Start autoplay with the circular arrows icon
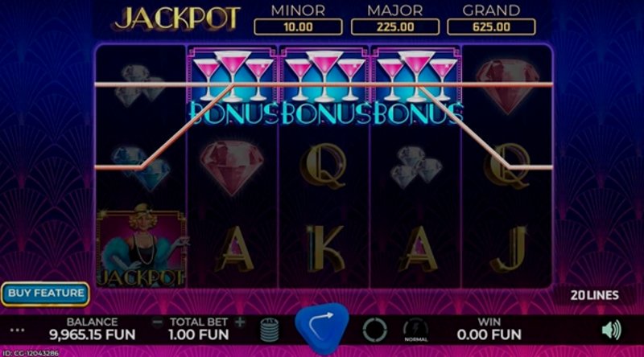This screenshot has height=357, width=644. point(374,330)
